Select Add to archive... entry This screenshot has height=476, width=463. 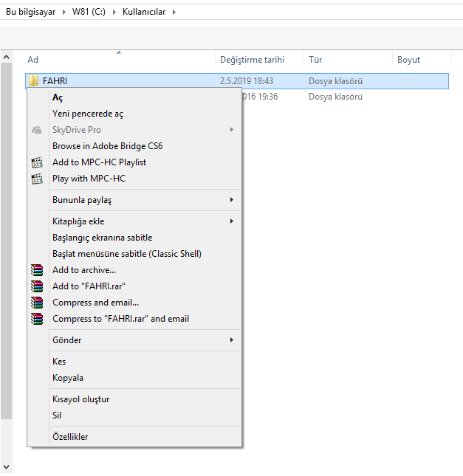tap(134, 270)
